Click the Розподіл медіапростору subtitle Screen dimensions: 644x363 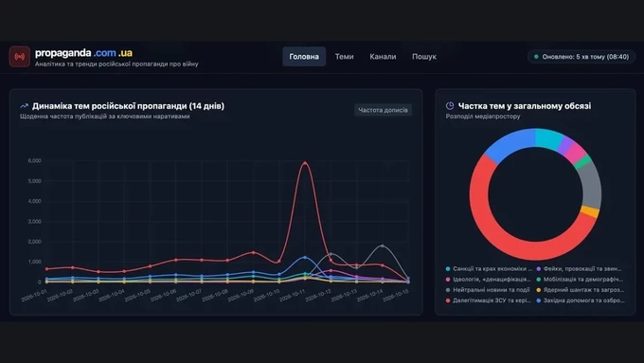(x=483, y=117)
